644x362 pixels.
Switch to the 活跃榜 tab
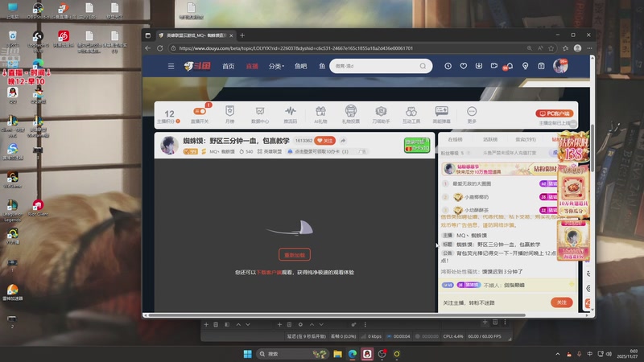coord(490,139)
